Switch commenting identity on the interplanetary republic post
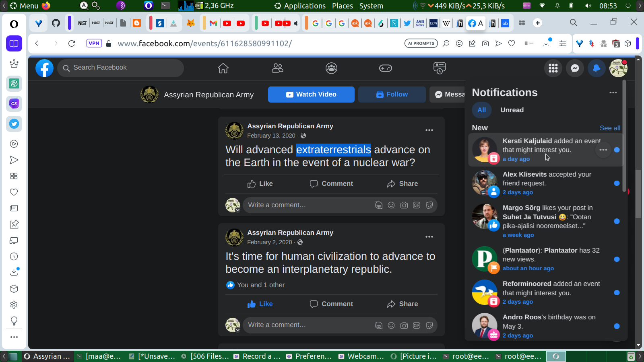 click(x=233, y=325)
